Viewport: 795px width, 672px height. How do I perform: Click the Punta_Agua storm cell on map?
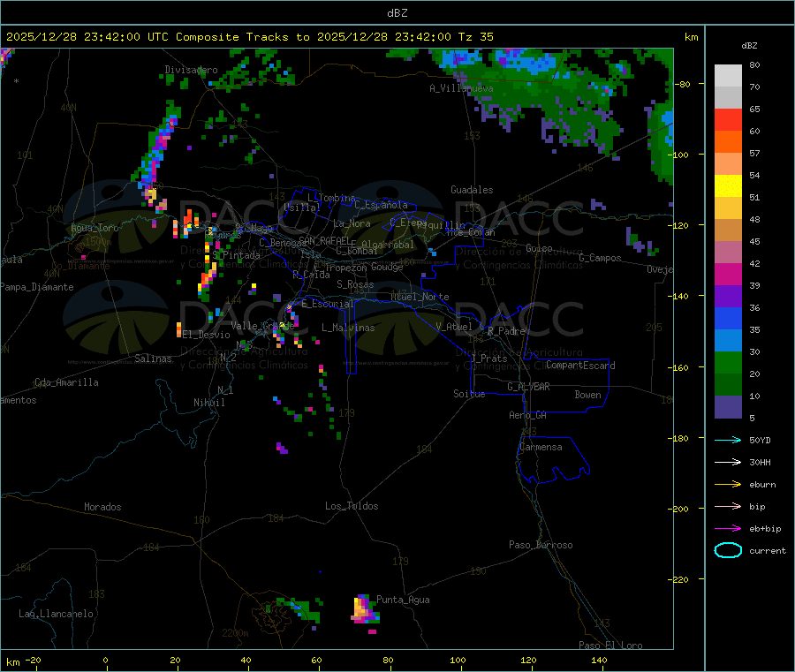(365, 609)
